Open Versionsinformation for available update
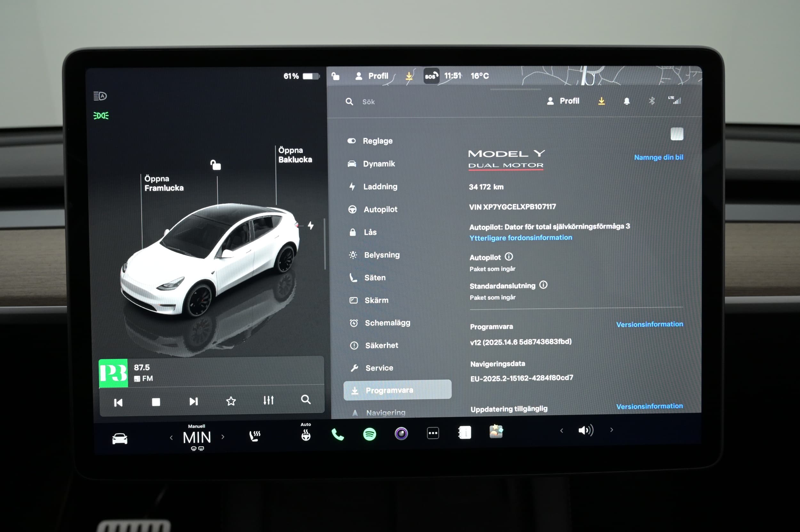The height and width of the screenshot is (532, 800). 650,406
